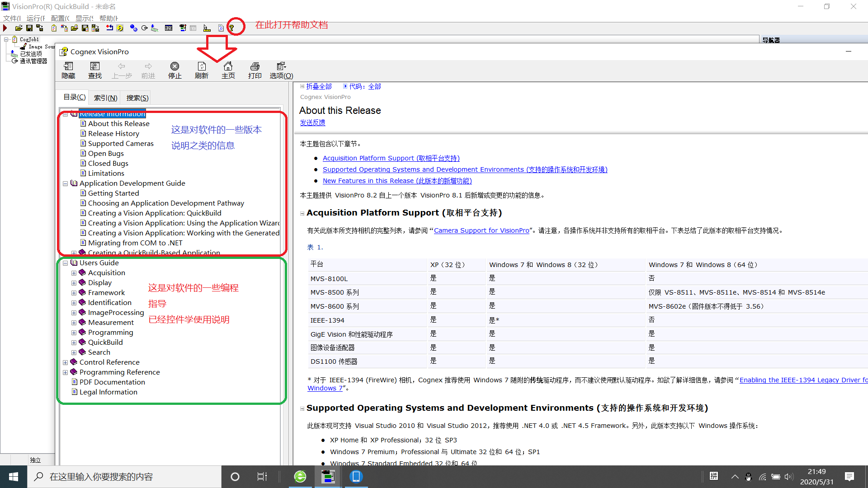Collapse the Acquisition Platform Support section
Image resolution: width=868 pixels, height=488 pixels.
pyautogui.click(x=302, y=213)
